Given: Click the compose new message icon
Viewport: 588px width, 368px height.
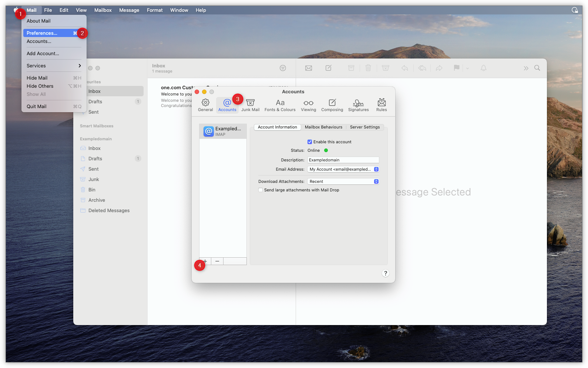Looking at the screenshot, I should [328, 68].
